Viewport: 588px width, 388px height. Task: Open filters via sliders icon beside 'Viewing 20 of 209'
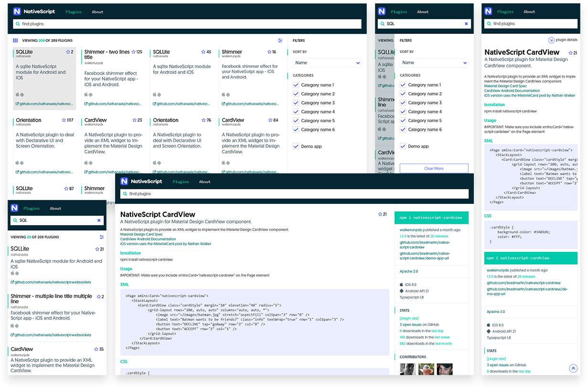(102, 237)
